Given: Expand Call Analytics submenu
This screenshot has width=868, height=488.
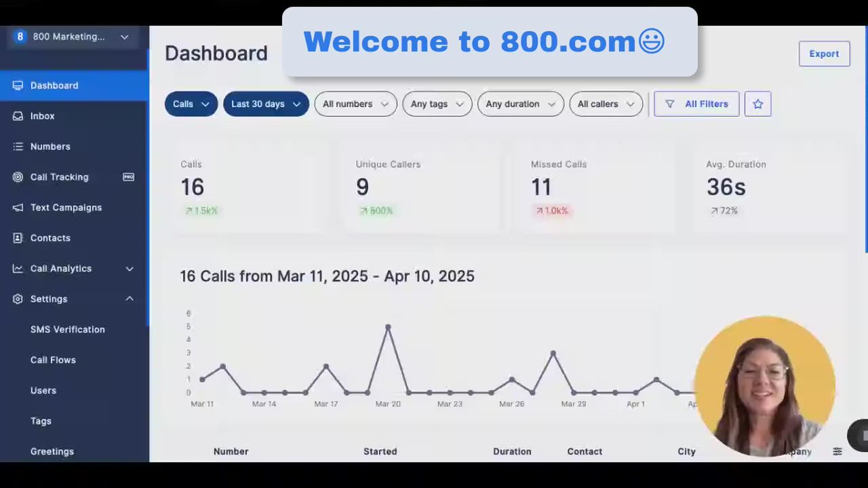Looking at the screenshot, I should (129, 268).
